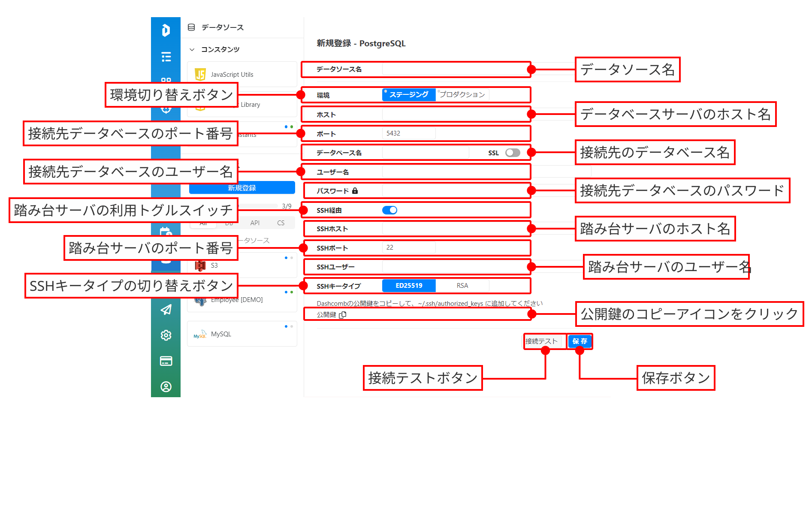Select プロダクション environment option
The image size is (812, 510).
pyautogui.click(x=462, y=95)
